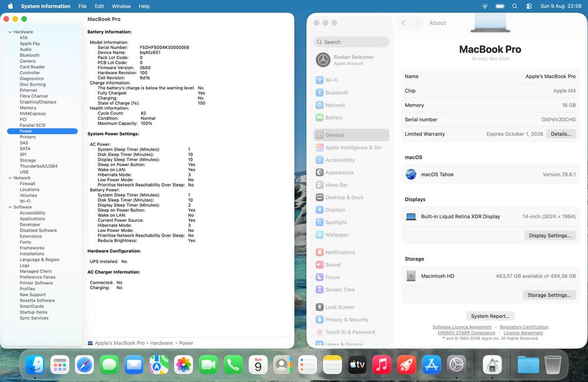
Task: Select Graphics/Displays in Hardware tree
Action: (x=38, y=102)
